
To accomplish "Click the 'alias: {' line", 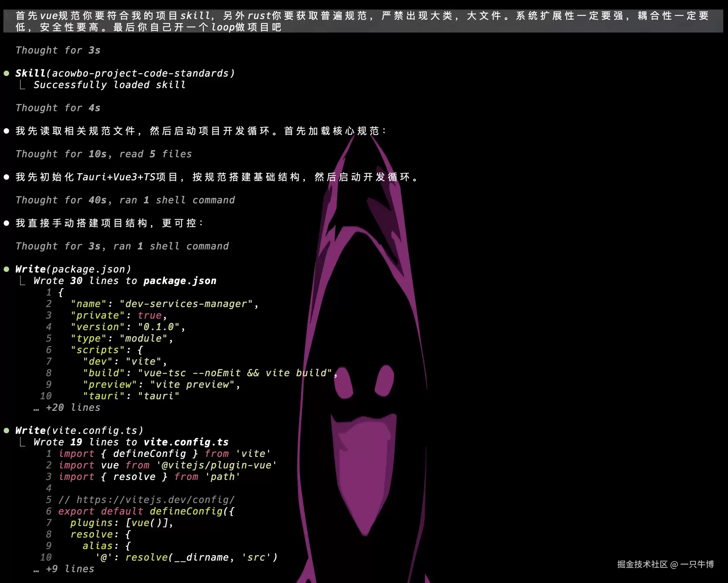I will pyautogui.click(x=106, y=546).
